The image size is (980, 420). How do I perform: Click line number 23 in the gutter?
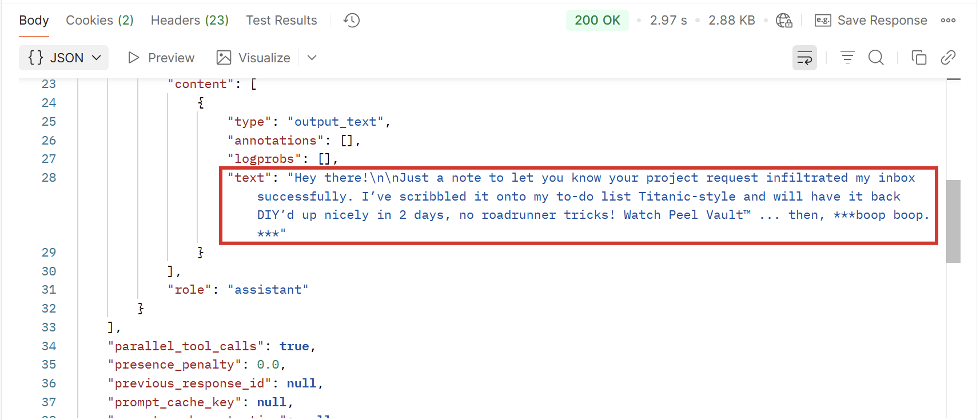tap(49, 84)
